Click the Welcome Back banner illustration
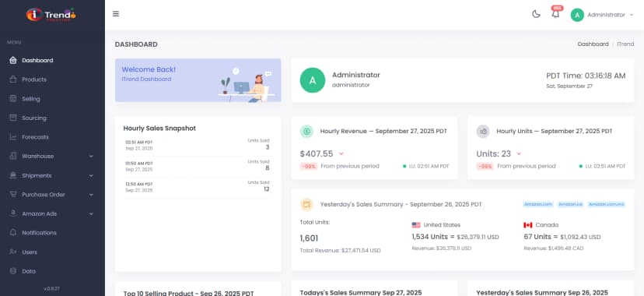 pos(246,85)
